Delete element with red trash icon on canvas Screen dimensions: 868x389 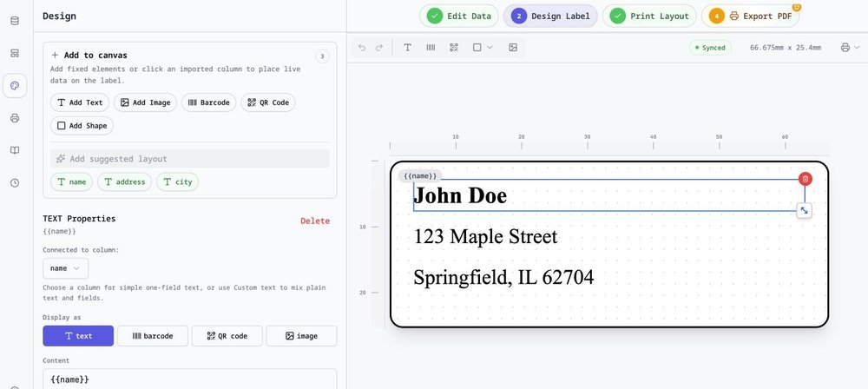coord(806,178)
